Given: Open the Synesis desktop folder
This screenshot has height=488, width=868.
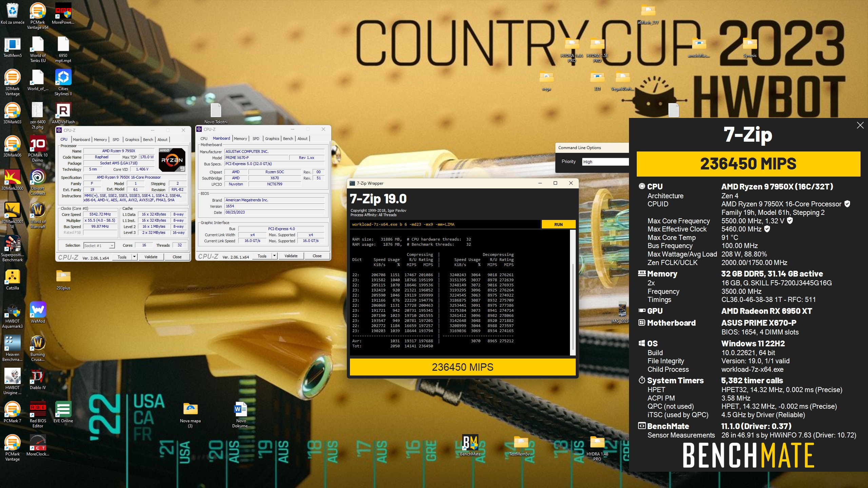Looking at the screenshot, I should 750,47.
